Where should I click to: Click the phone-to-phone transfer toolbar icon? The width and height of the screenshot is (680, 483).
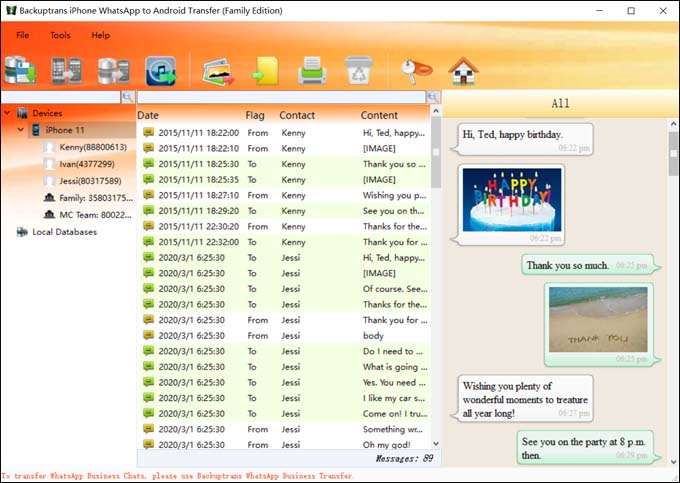click(66, 70)
